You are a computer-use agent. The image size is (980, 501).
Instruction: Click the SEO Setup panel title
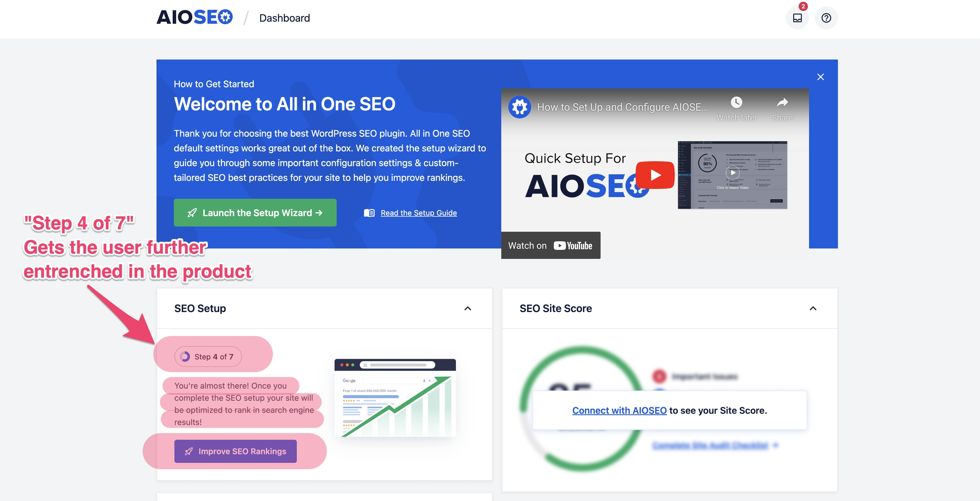tap(200, 308)
